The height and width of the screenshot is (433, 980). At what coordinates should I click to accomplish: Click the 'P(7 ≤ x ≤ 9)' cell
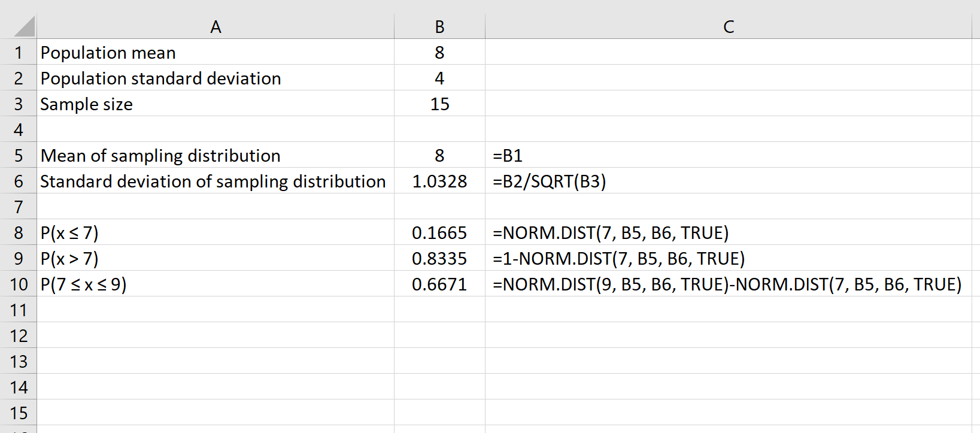216,284
